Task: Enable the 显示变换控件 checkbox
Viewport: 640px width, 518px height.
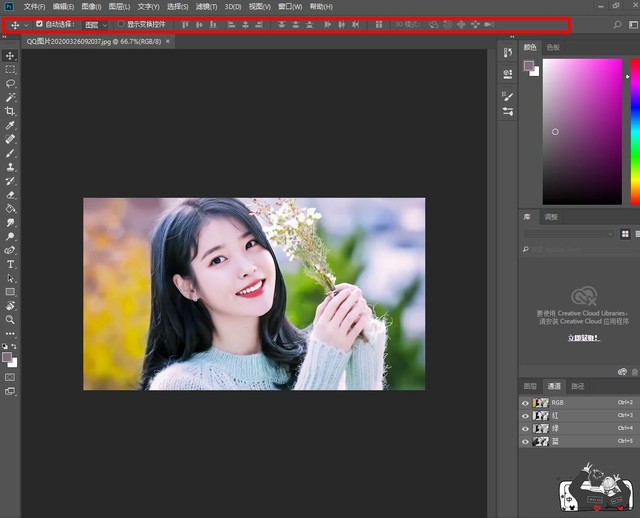Action: (x=121, y=24)
